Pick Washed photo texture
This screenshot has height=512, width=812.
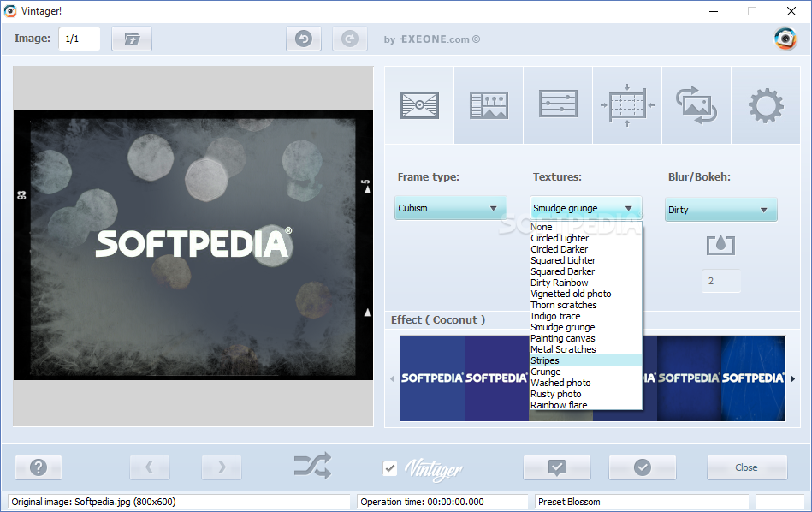point(586,383)
